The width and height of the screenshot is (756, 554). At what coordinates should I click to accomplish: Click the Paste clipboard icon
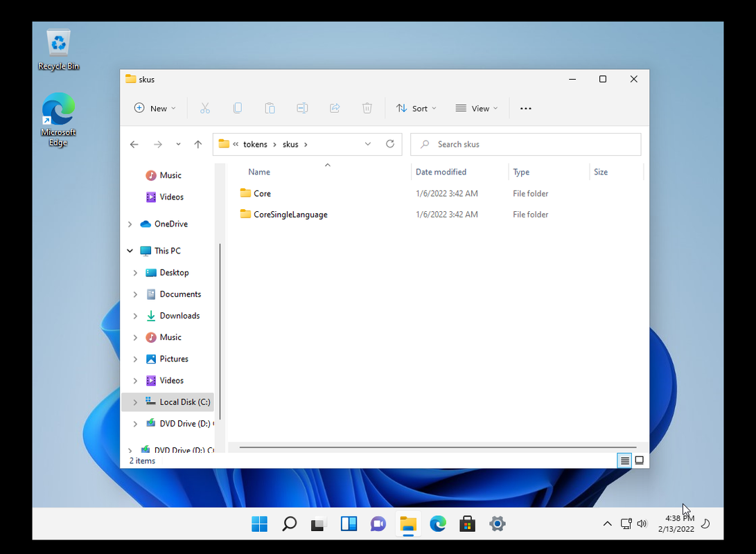[270, 109]
